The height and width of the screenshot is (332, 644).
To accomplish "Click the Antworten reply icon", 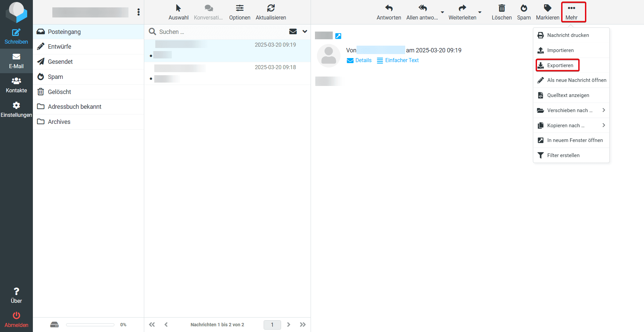I will (x=389, y=8).
